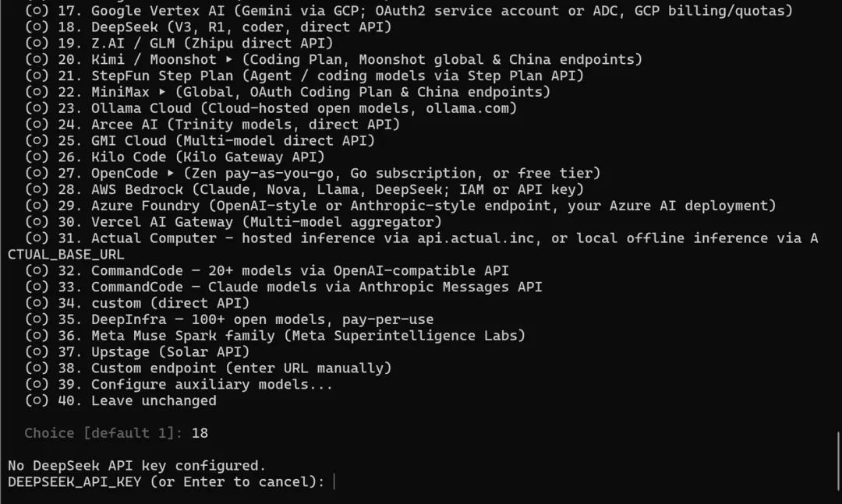
Task: Click the DEEPSEEK_API_KEY input cursor
Action: (334, 482)
